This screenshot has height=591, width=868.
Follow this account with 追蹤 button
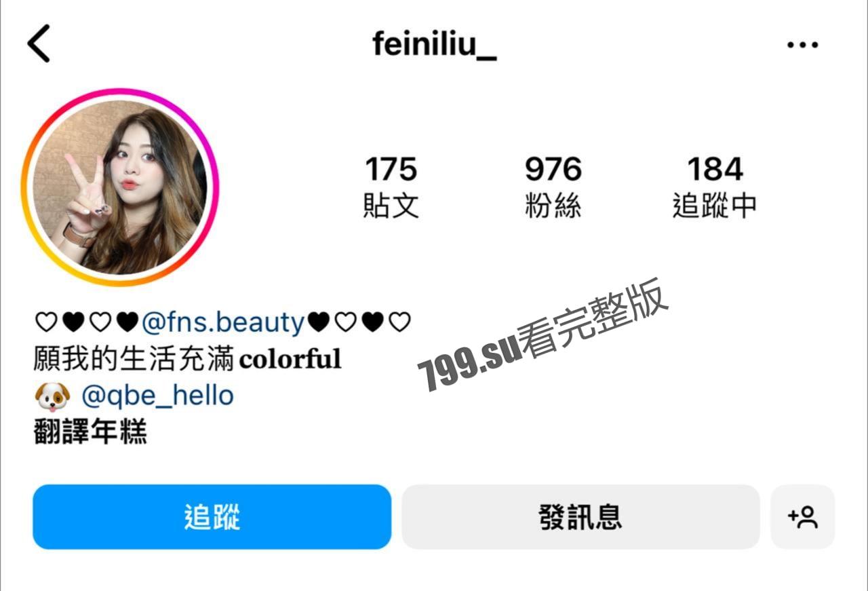pyautogui.click(x=212, y=517)
